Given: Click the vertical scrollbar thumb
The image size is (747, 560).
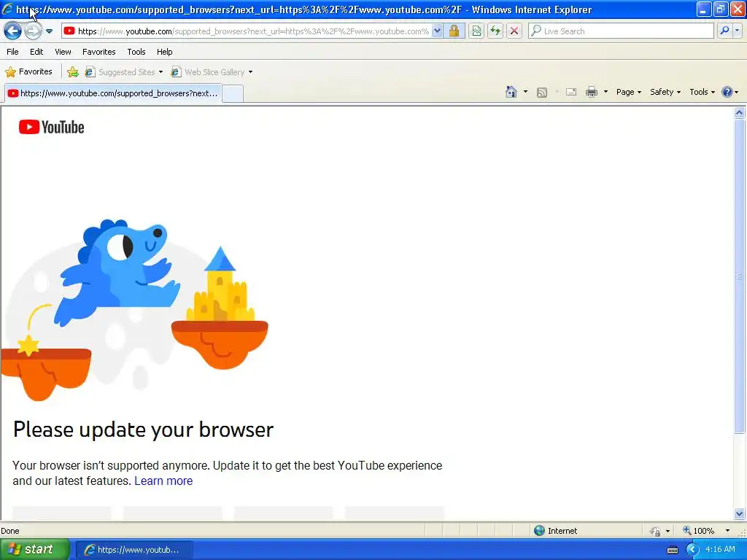Looking at the screenshot, I should 740,276.
